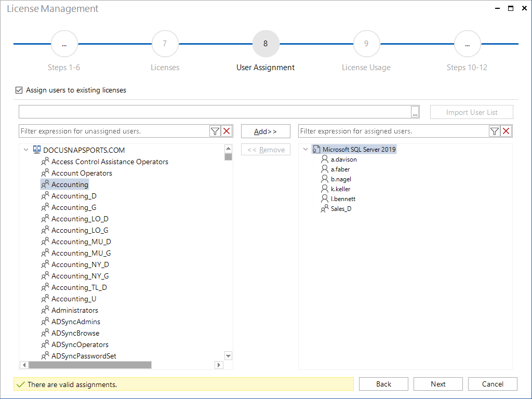Viewport: 532px width, 399px height.
Task: Click the user icon beside b.nagel
Action: click(325, 179)
